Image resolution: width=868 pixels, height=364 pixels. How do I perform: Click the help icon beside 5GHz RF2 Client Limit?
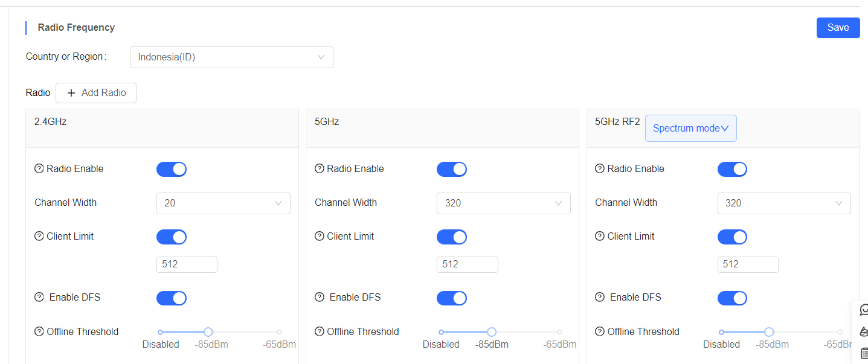(600, 236)
